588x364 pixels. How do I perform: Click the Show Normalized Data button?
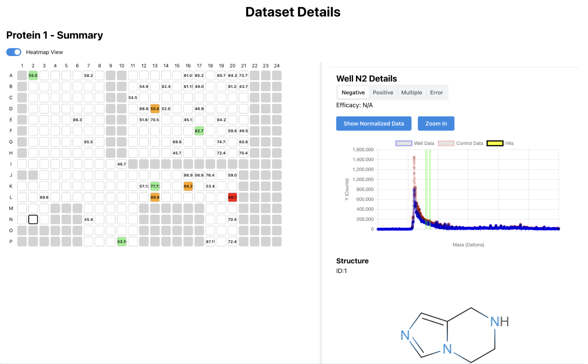[x=374, y=123]
